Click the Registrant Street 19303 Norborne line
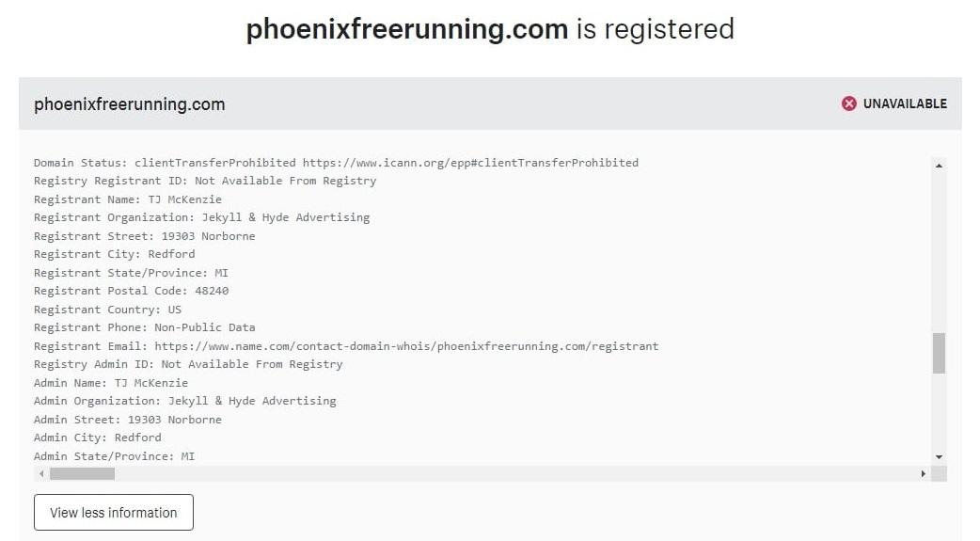The image size is (980, 541). tap(144, 236)
